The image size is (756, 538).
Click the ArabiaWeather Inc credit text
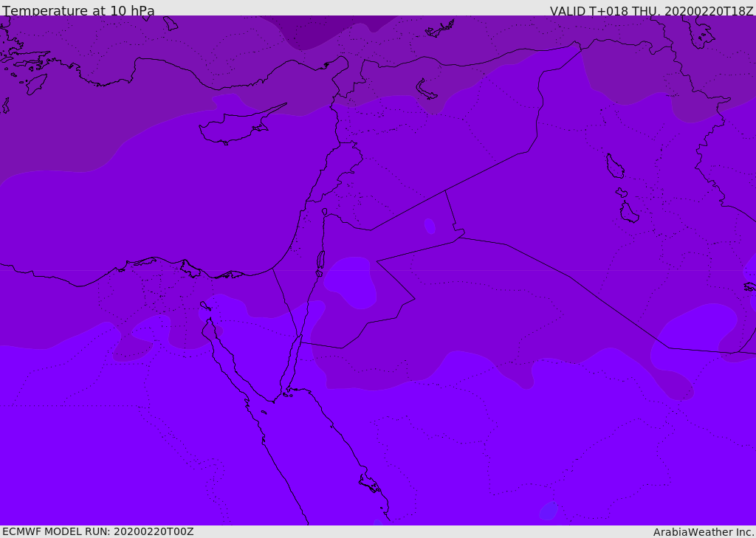(x=703, y=532)
